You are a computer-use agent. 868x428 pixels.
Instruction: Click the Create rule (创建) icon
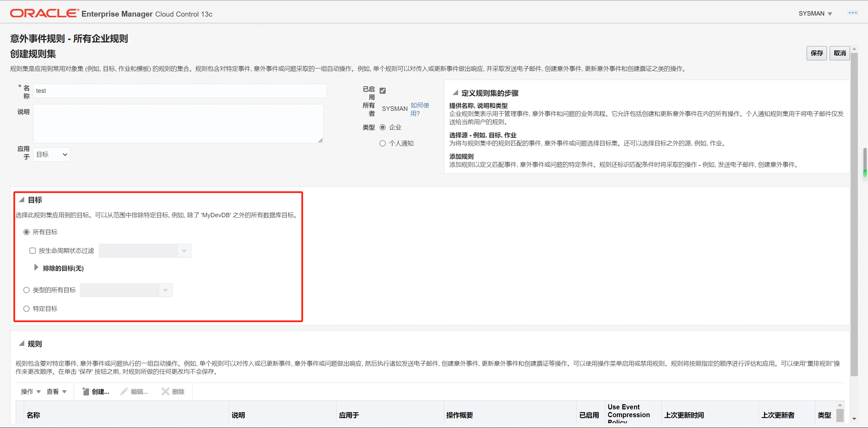pos(85,391)
